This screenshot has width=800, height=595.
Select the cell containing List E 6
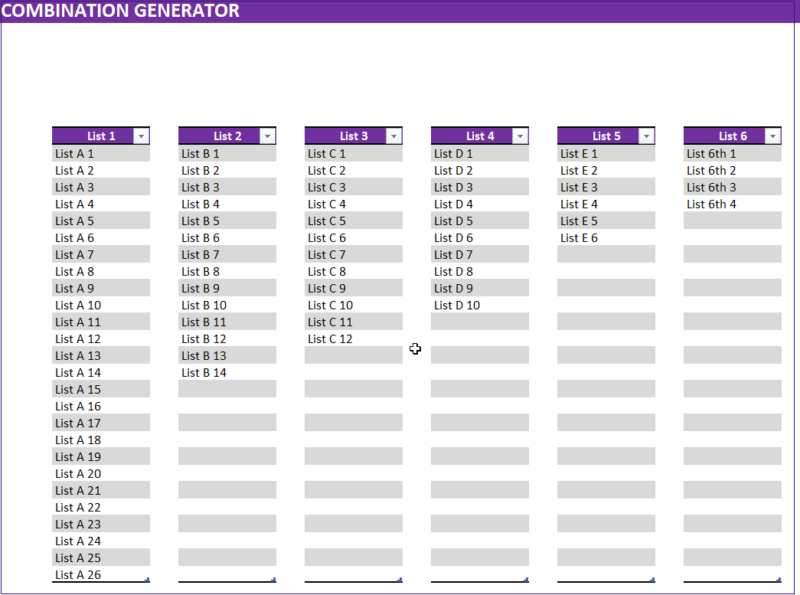pyautogui.click(x=606, y=237)
